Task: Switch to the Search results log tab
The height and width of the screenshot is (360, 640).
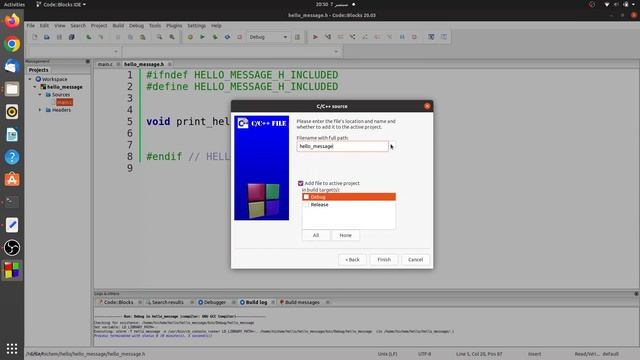Action: 168,302
